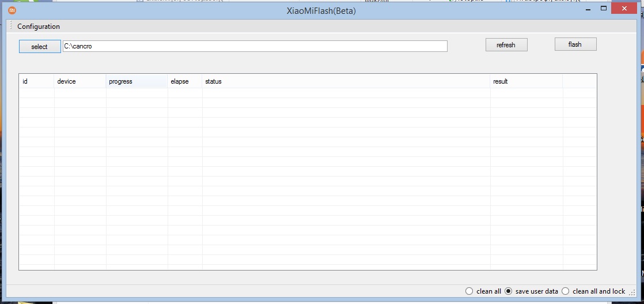Sort by the device column header
Screen dimensions: 644x304
click(79, 81)
